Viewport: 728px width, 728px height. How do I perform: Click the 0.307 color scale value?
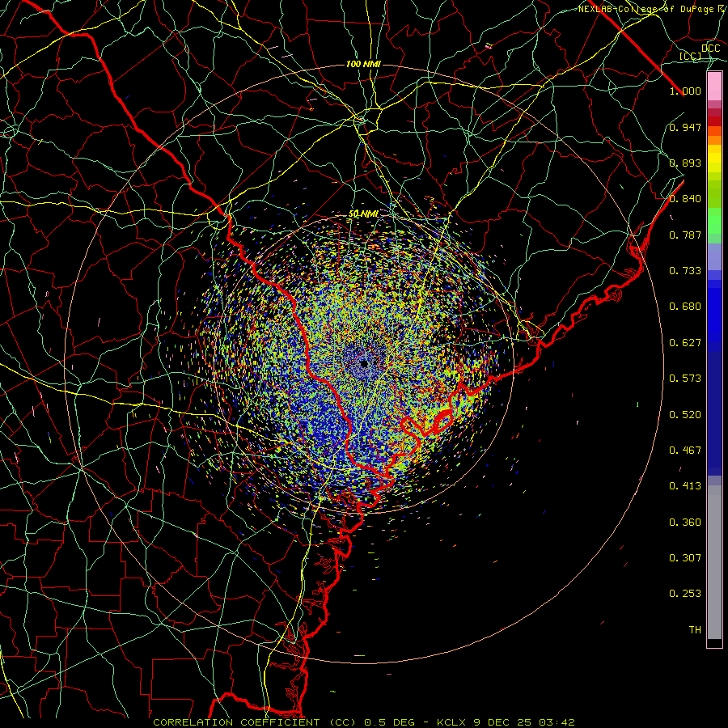(685, 558)
